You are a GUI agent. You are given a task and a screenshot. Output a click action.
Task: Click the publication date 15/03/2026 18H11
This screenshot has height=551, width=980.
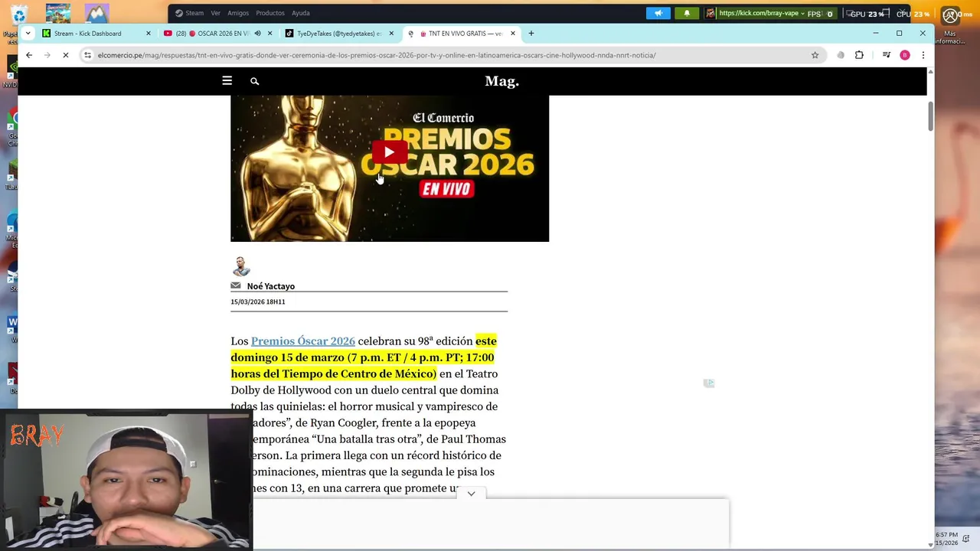point(258,302)
